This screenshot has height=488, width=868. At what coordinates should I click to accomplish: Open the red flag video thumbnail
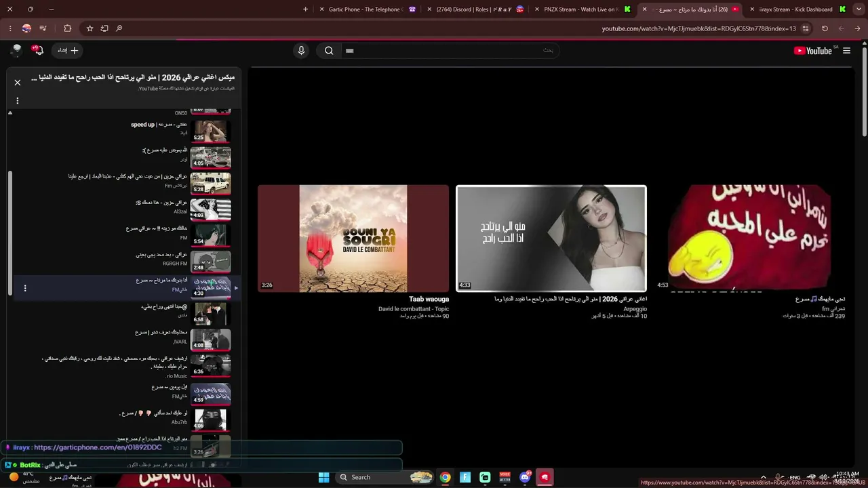(x=749, y=239)
